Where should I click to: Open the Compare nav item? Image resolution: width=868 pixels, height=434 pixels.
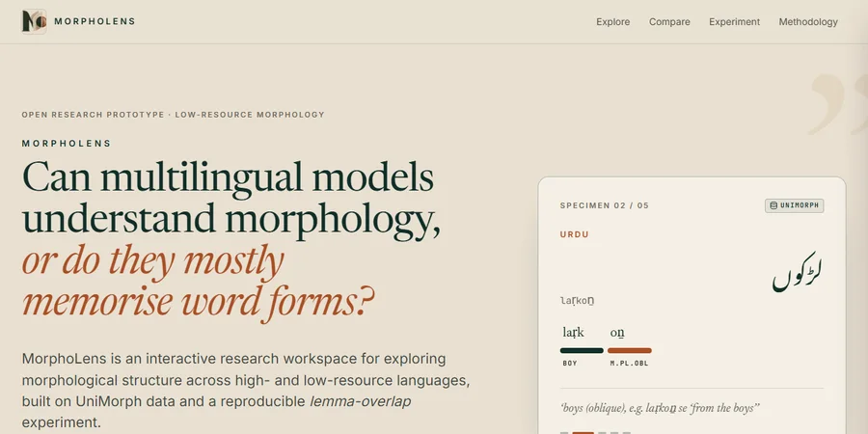coord(669,22)
